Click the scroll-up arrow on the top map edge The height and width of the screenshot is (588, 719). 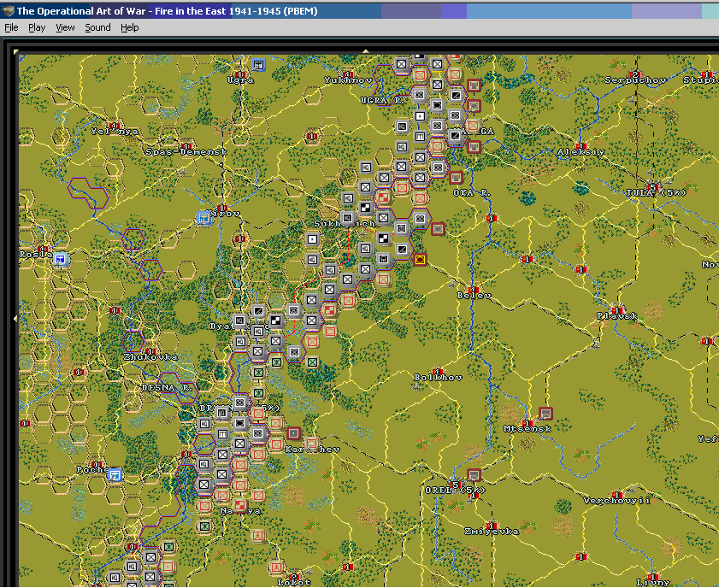pos(365,51)
